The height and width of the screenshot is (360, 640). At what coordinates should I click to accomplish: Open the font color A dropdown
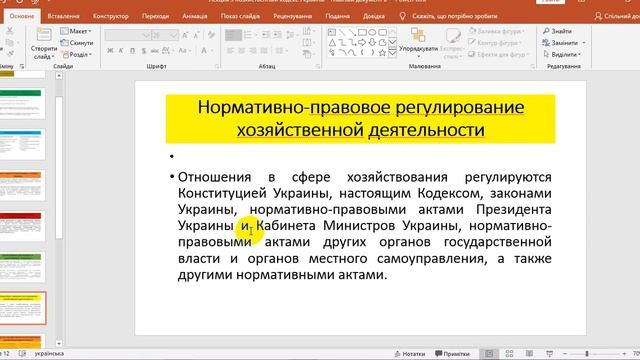(207, 51)
